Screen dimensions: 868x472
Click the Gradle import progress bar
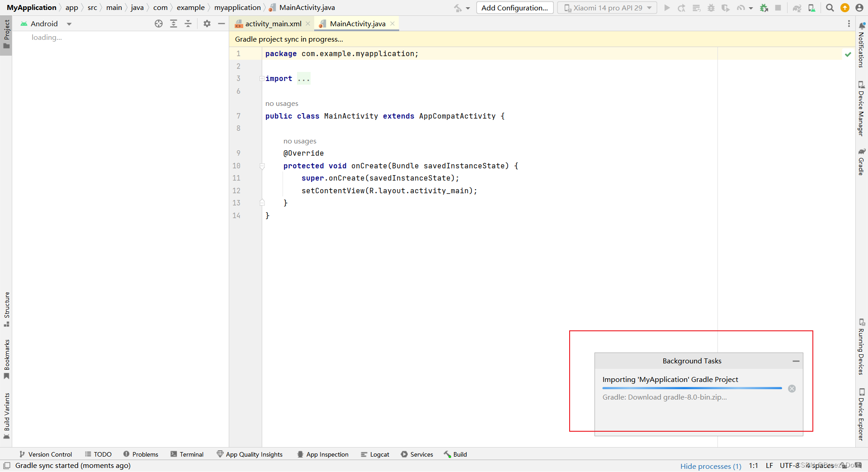point(692,388)
